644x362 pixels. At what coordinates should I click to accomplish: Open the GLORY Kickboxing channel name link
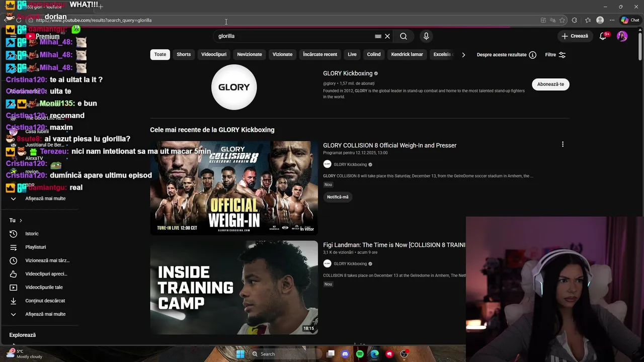click(x=348, y=73)
